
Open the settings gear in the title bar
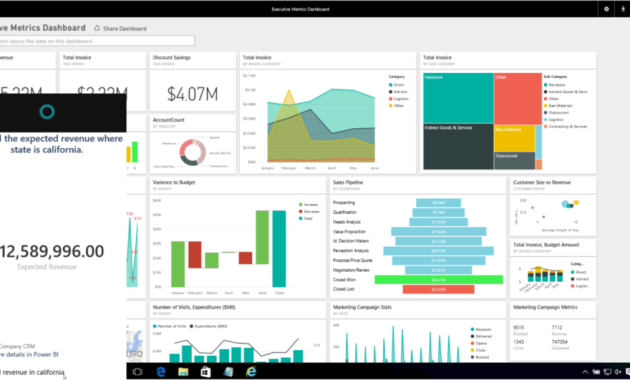(606, 9)
